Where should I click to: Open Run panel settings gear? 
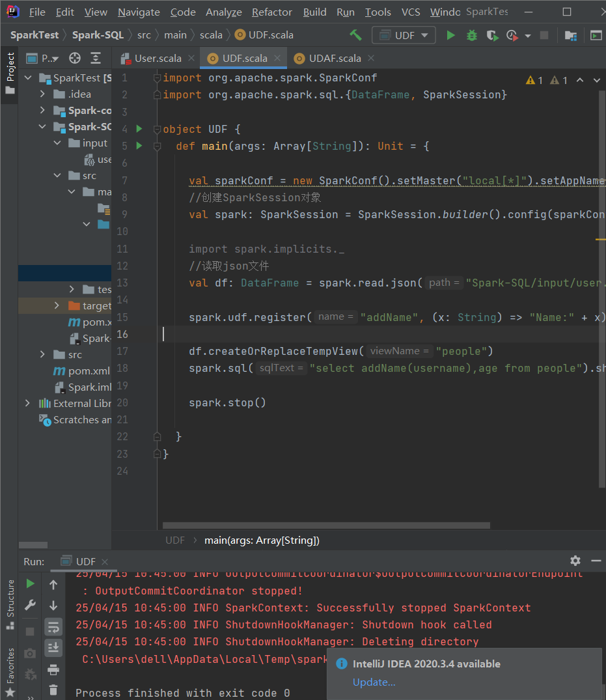pyautogui.click(x=575, y=561)
